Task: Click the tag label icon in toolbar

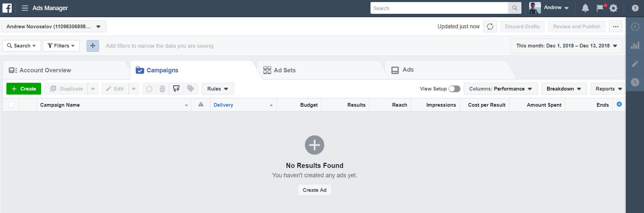Action: 191,89
